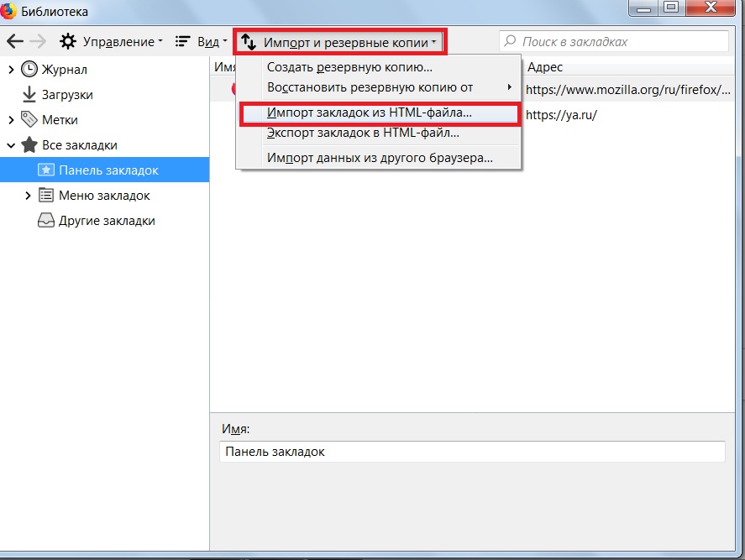Click the Поиск в закладках search field
Image resolution: width=745 pixels, height=560 pixels.
[614, 41]
